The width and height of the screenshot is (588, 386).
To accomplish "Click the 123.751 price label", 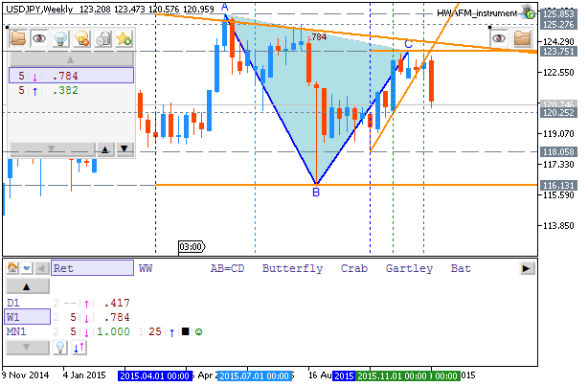I will [x=558, y=52].
